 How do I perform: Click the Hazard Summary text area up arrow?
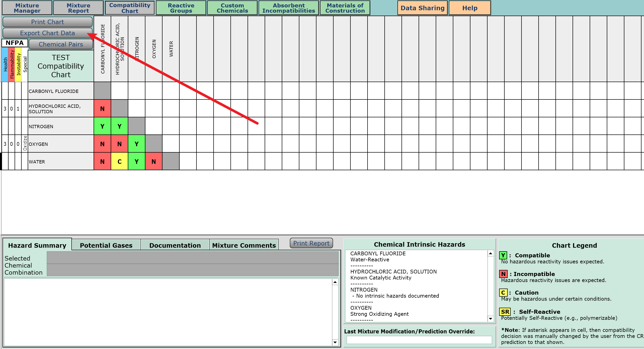(335, 282)
